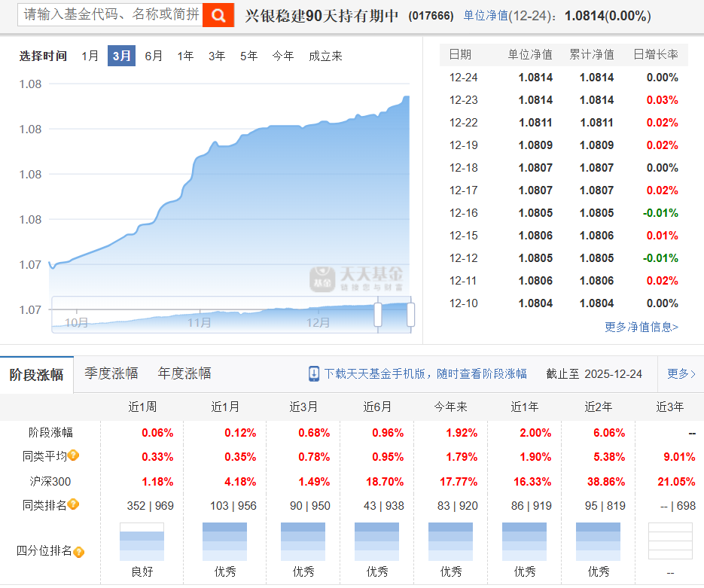Click the 近1月 quartile ranking bar
Image resolution: width=704 pixels, height=588 pixels.
[224, 541]
